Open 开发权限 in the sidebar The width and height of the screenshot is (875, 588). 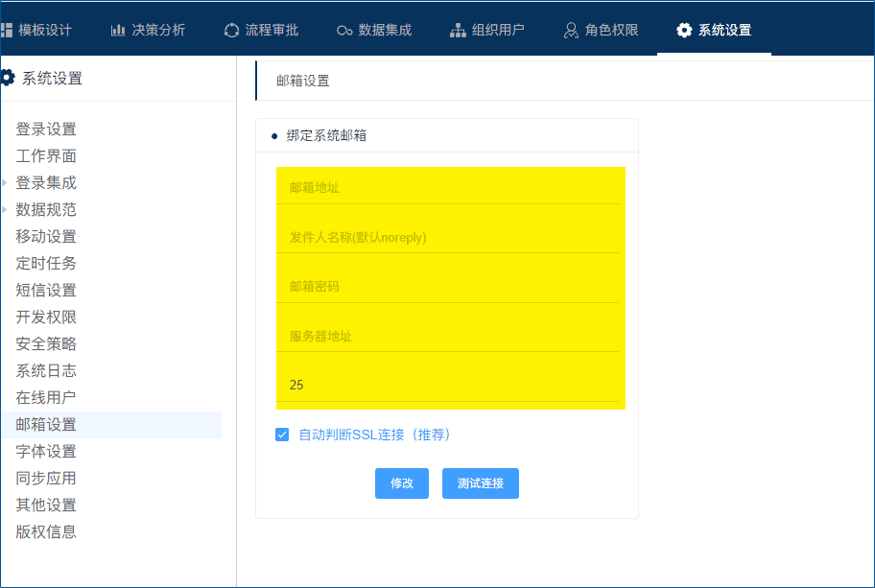pos(46,317)
